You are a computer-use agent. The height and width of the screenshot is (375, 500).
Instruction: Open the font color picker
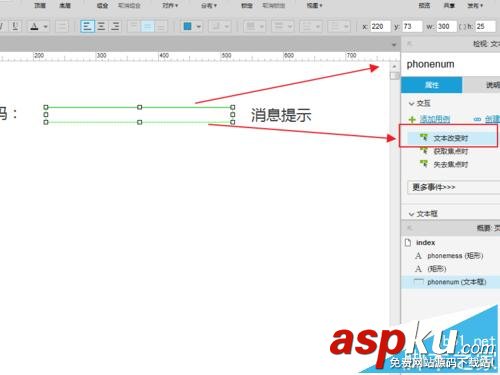pos(34,26)
